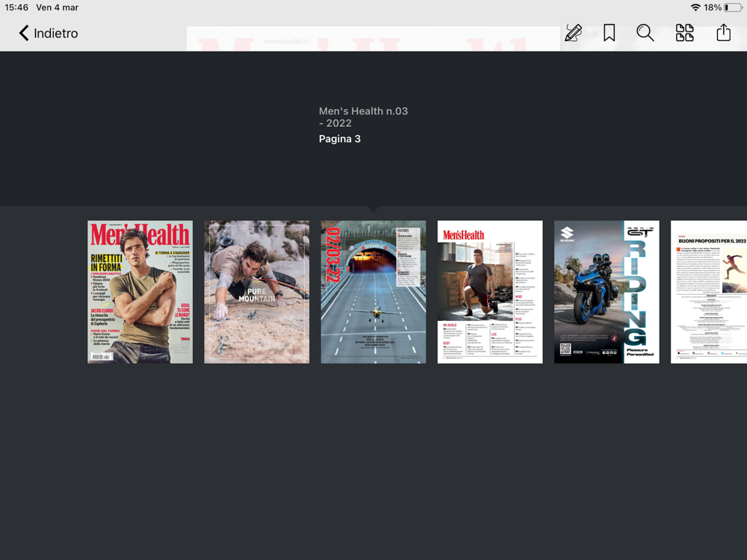Viewport: 747px width, 560px height.
Task: Tap the Wi-Fi status icon
Action: pyautogui.click(x=695, y=7)
